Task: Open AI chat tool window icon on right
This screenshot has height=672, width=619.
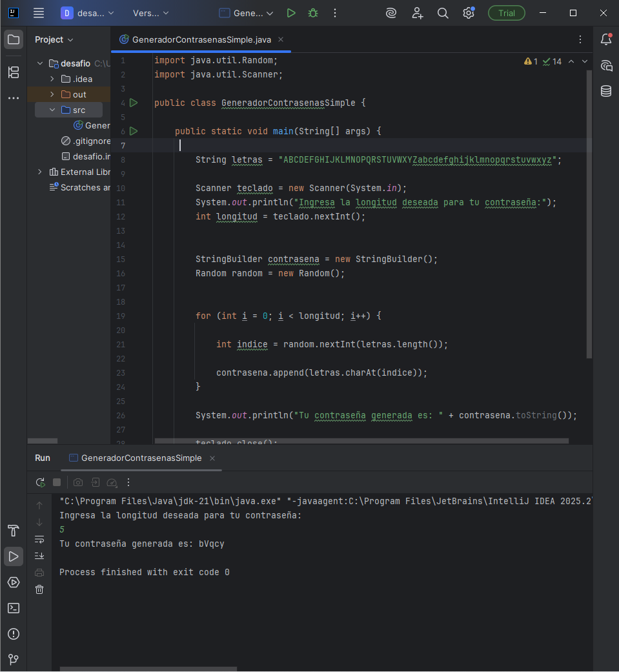Action: pyautogui.click(x=606, y=66)
